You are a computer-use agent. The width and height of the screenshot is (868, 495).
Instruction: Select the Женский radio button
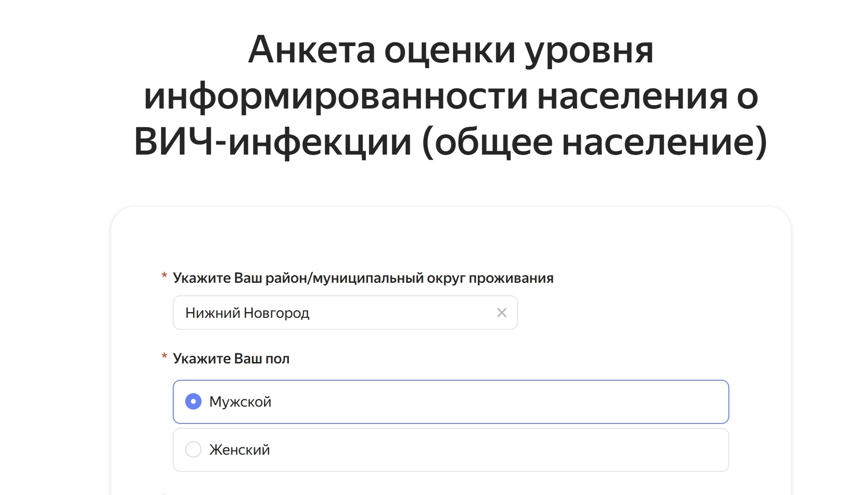coord(193,449)
